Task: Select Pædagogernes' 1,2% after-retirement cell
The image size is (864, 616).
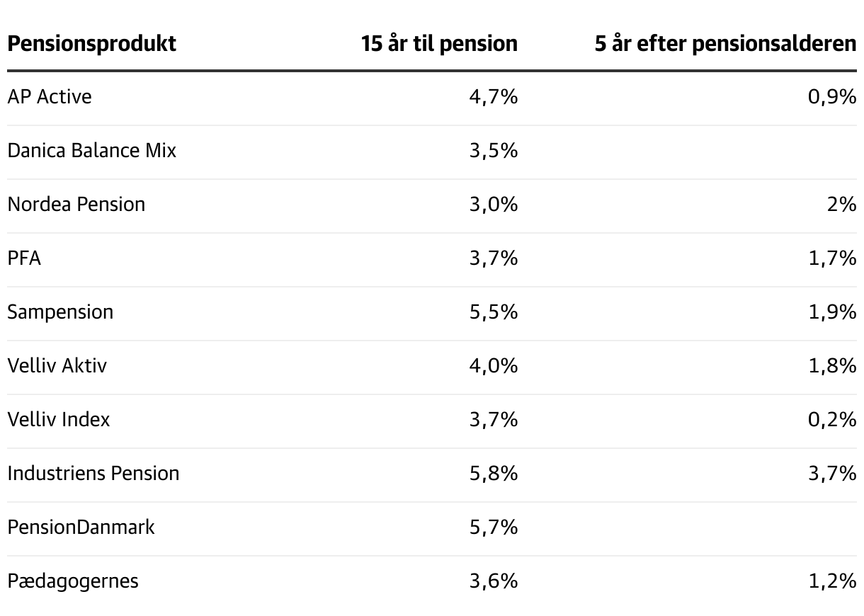Action: [832, 581]
